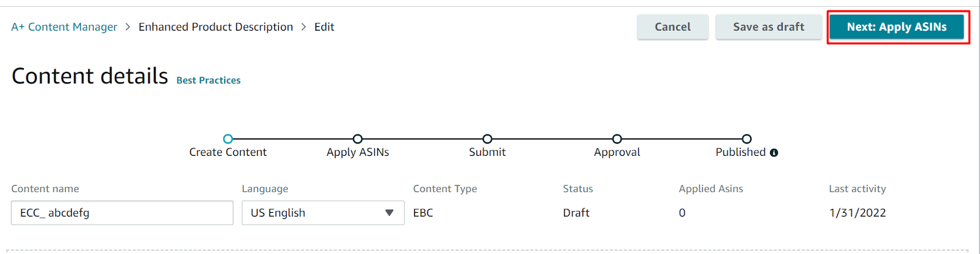Click the Published info icon
The height and width of the screenshot is (254, 980).
774,153
